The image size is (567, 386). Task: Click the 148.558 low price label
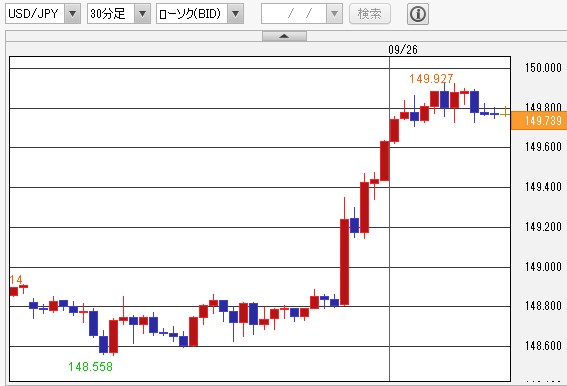pyautogui.click(x=90, y=367)
